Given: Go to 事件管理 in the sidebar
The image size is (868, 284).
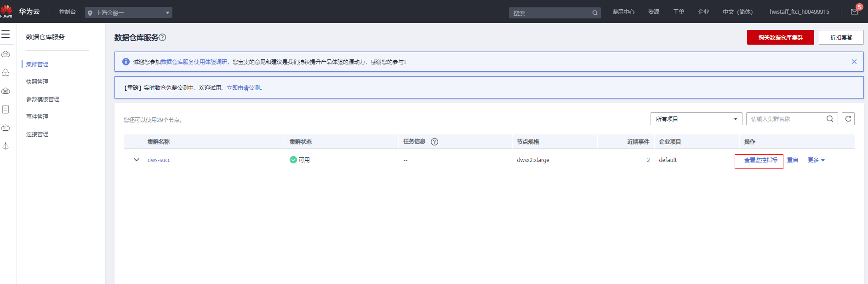Looking at the screenshot, I should point(37,117).
